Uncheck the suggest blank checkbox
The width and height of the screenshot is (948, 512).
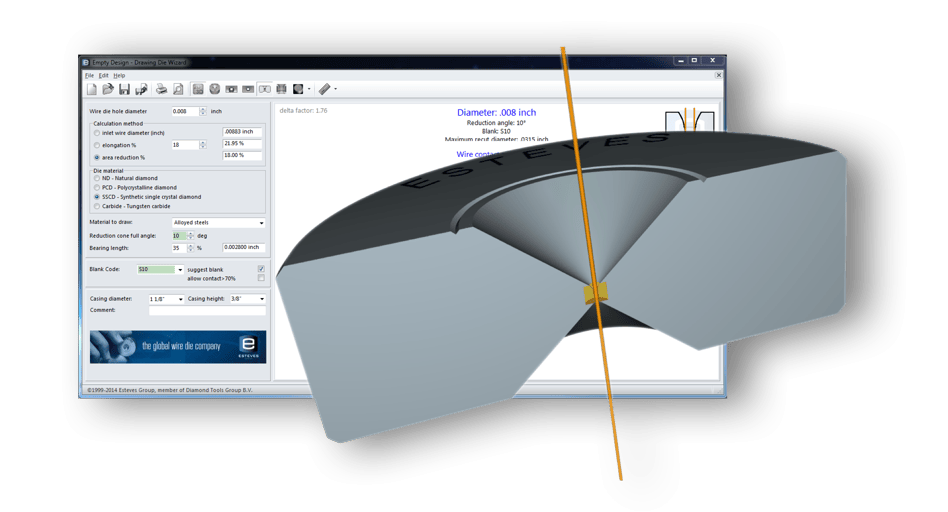click(x=261, y=269)
